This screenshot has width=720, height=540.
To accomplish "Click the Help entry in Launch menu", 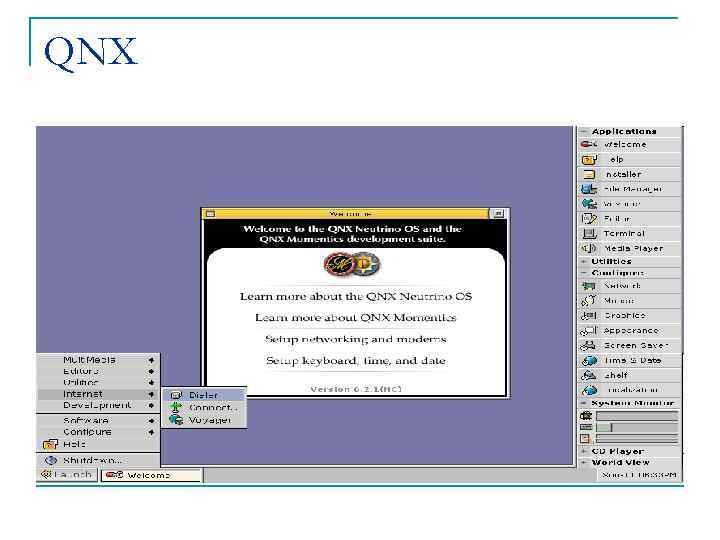I will click(x=98, y=444).
